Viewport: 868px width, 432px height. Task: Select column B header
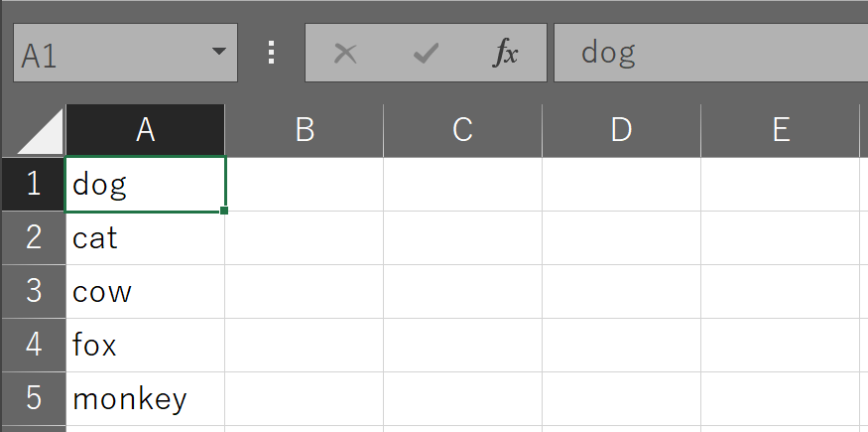coord(305,131)
